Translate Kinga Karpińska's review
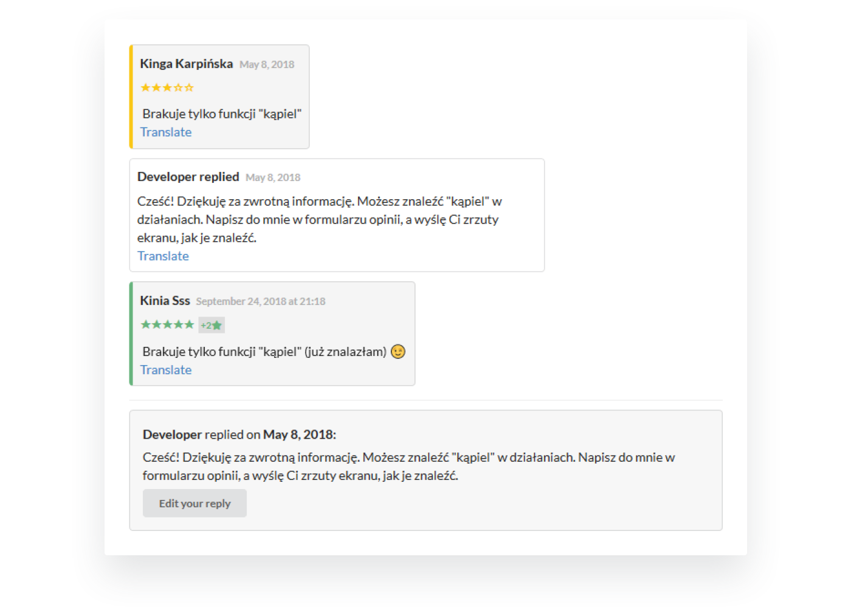The width and height of the screenshot is (851, 616). point(166,132)
